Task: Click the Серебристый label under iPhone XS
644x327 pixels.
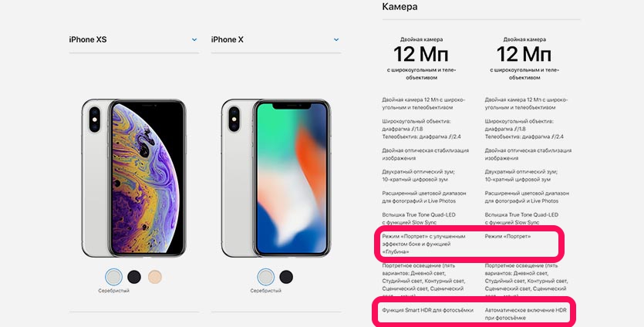Action: [114, 291]
